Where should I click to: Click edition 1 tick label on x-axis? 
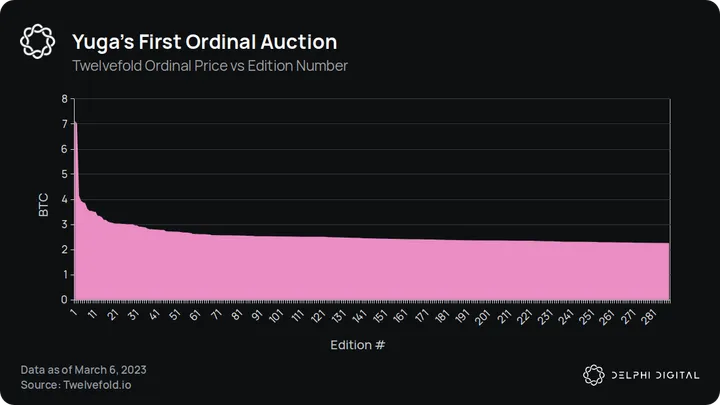pos(72,313)
